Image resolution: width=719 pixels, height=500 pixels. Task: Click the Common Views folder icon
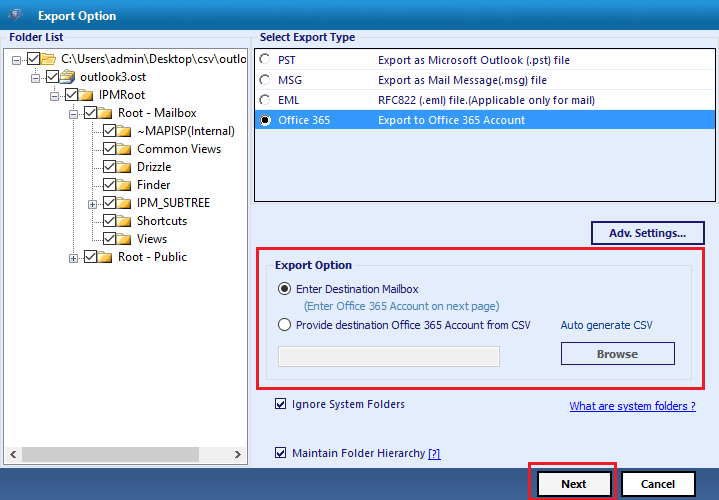(124, 149)
